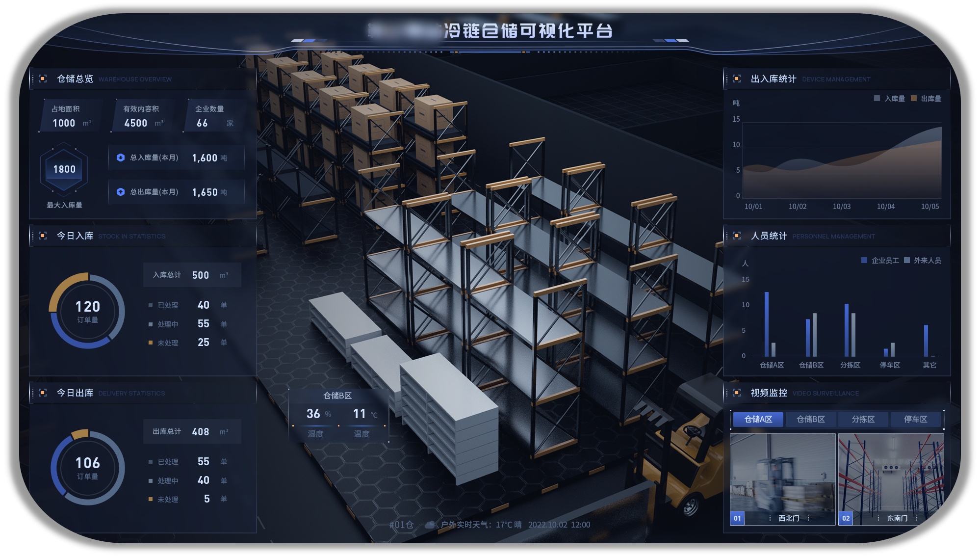
Task: Click the 视频监控 panel header icon
Action: [737, 393]
